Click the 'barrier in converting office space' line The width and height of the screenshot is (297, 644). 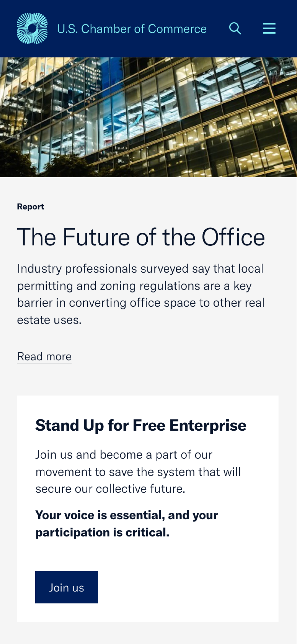141,303
